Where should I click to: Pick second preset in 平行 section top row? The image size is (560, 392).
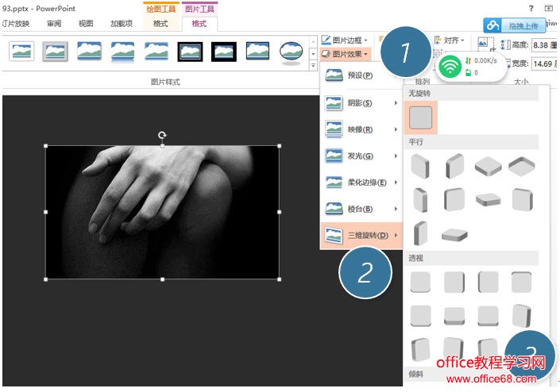tap(454, 166)
